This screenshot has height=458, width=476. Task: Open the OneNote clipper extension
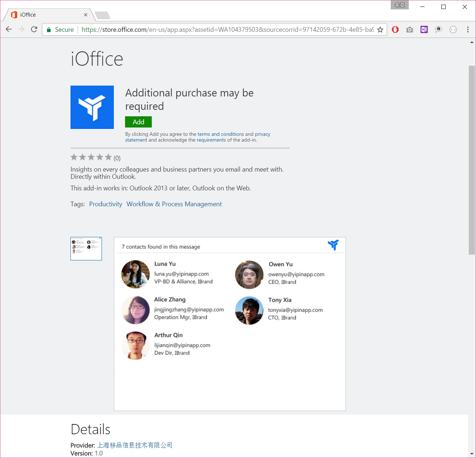point(424,30)
